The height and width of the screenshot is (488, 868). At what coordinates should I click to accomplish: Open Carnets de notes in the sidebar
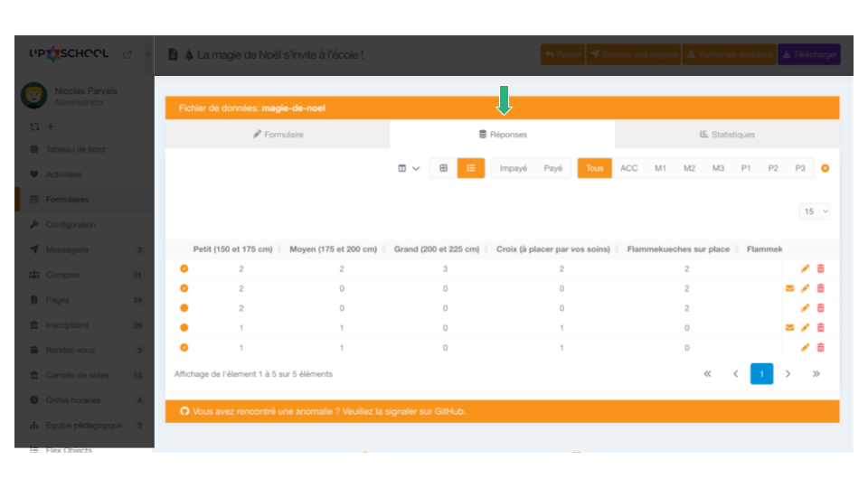pyautogui.click(x=78, y=375)
